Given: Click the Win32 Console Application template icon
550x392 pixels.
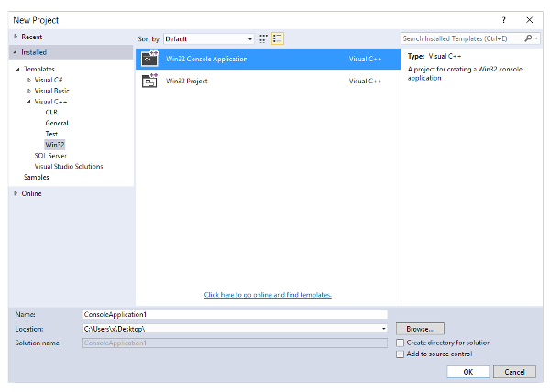Looking at the screenshot, I should point(149,59).
